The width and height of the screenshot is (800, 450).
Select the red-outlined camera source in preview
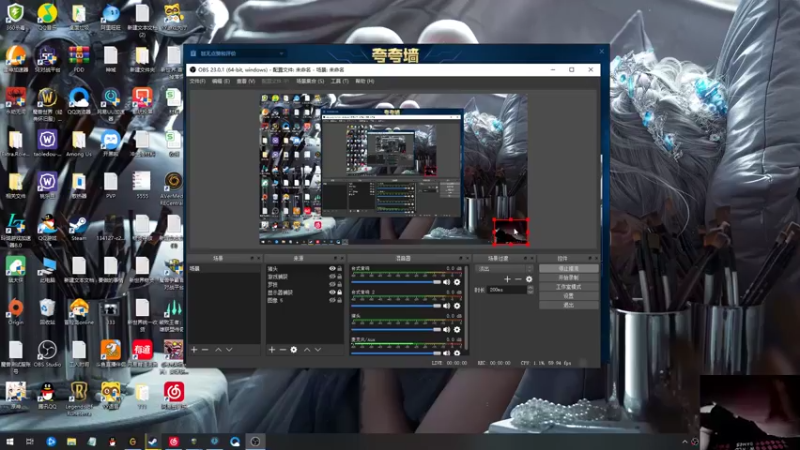pos(511,232)
